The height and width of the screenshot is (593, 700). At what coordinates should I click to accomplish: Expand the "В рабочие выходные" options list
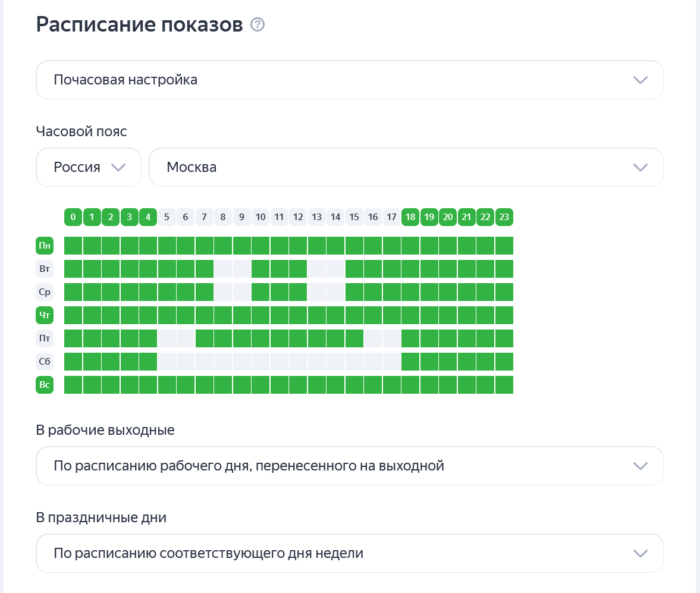click(350, 466)
